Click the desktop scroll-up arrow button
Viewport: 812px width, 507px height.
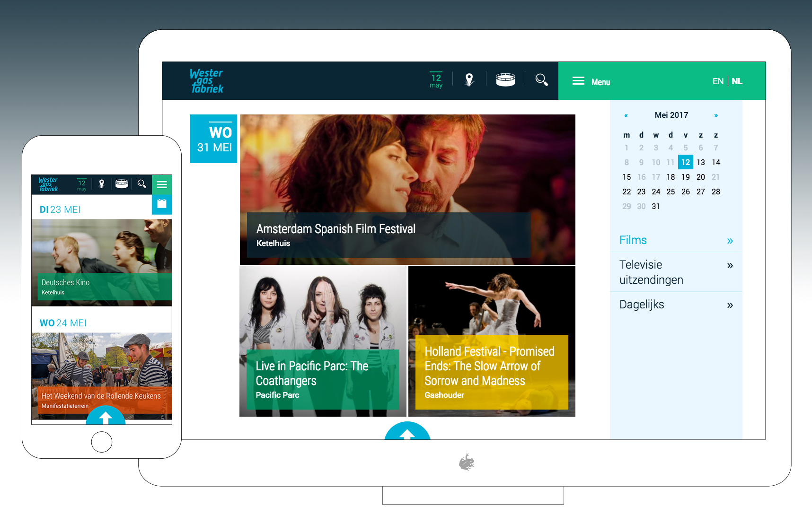click(407, 431)
